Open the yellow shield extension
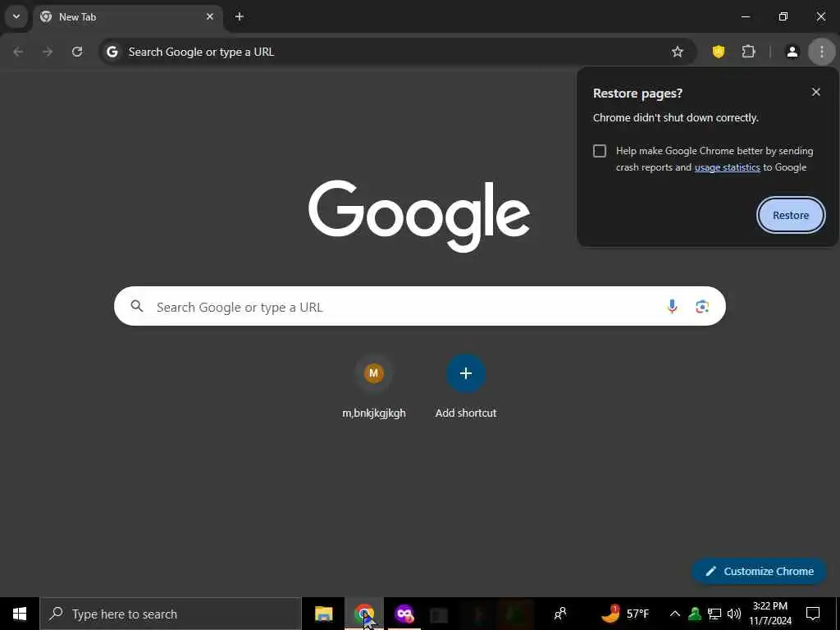The width and height of the screenshot is (840, 630). [719, 52]
